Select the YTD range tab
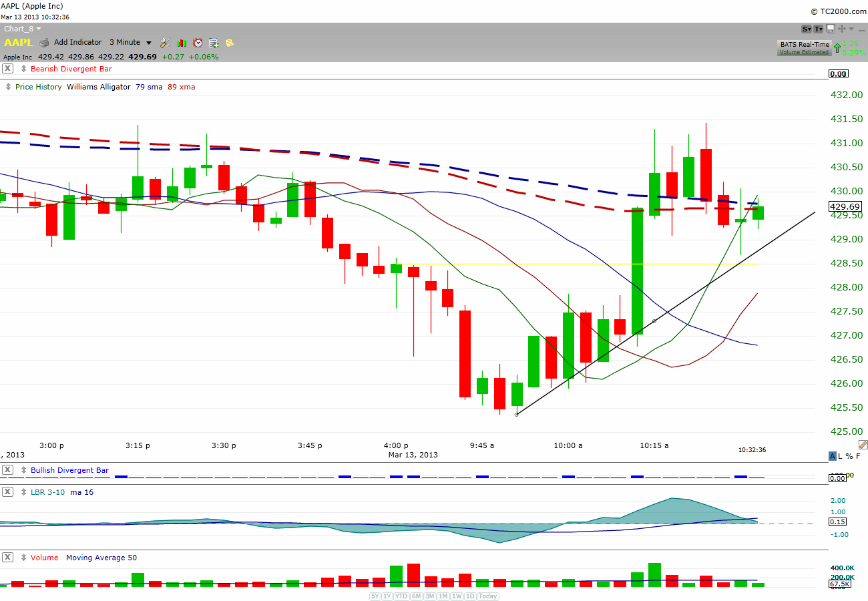Screen dimensions: 868x601 pyautogui.click(x=401, y=596)
